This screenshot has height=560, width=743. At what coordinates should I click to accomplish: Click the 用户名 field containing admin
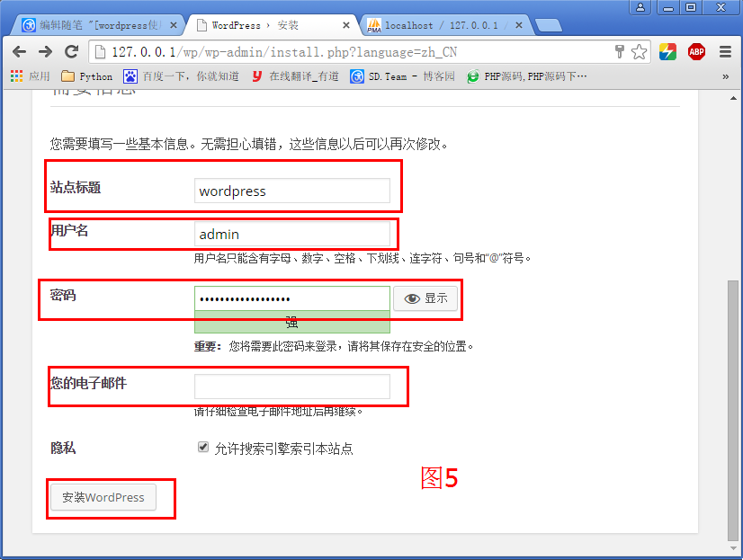[291, 234]
